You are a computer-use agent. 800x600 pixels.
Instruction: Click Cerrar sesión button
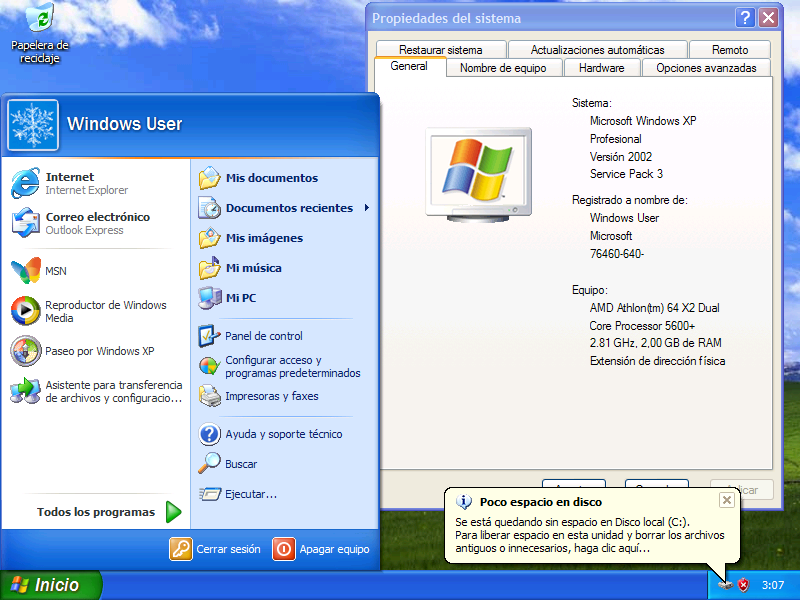[x=215, y=549]
